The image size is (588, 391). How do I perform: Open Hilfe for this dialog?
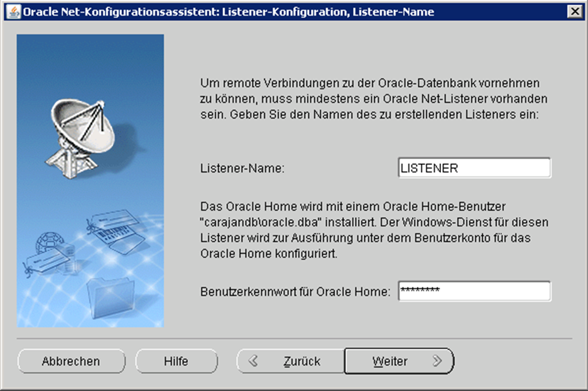[177, 361]
